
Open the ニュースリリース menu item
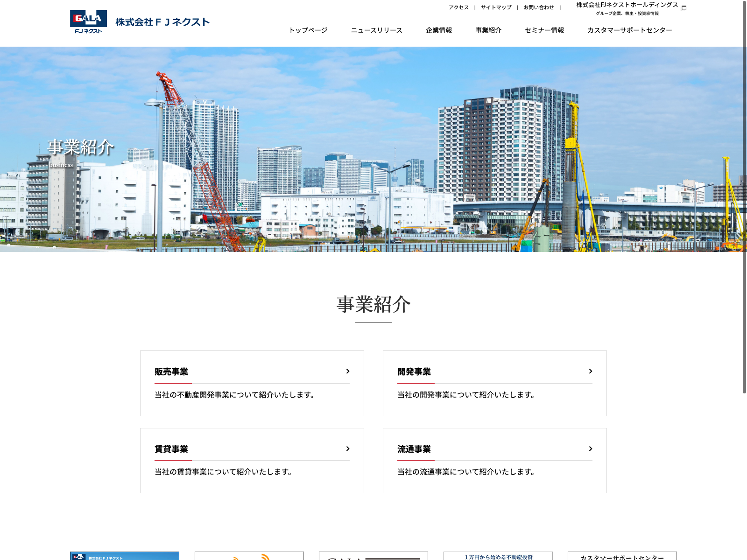point(376,30)
